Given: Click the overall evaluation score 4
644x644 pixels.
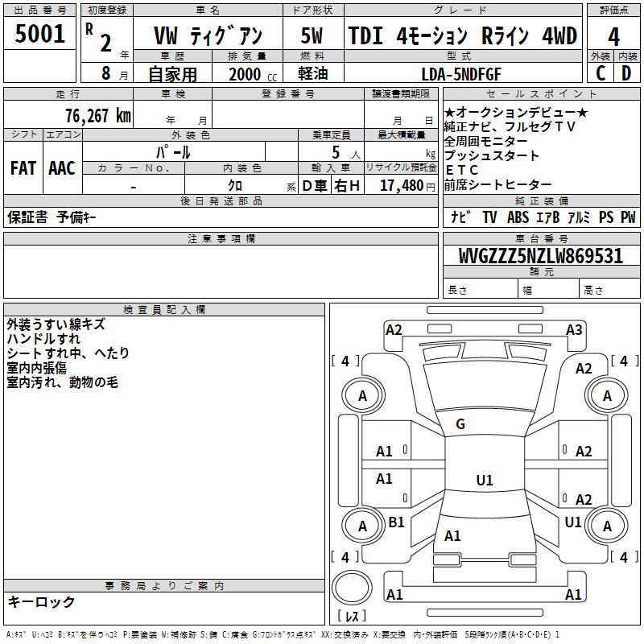Looking at the screenshot, I should pyautogui.click(x=613, y=36).
